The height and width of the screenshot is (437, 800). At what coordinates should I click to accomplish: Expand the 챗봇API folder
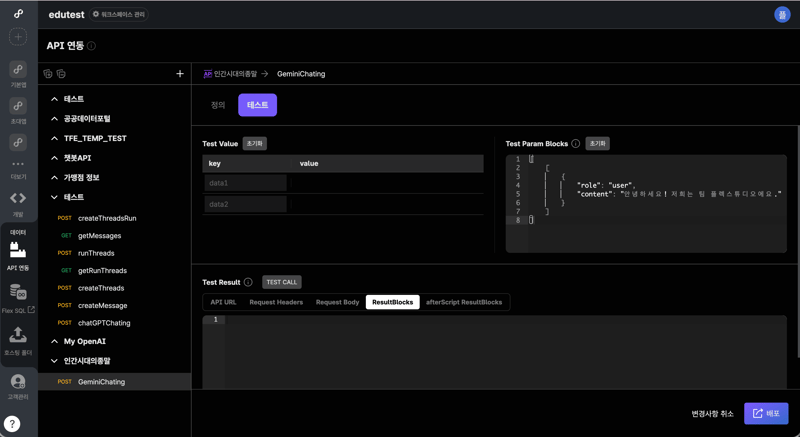55,158
